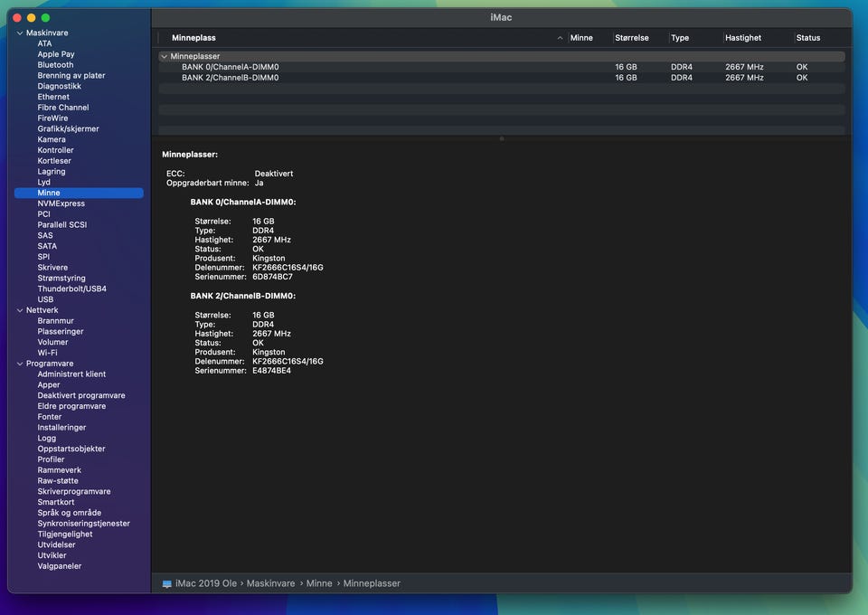Open Wi-Fi under Nettverk
This screenshot has height=615, width=868.
pyautogui.click(x=48, y=353)
